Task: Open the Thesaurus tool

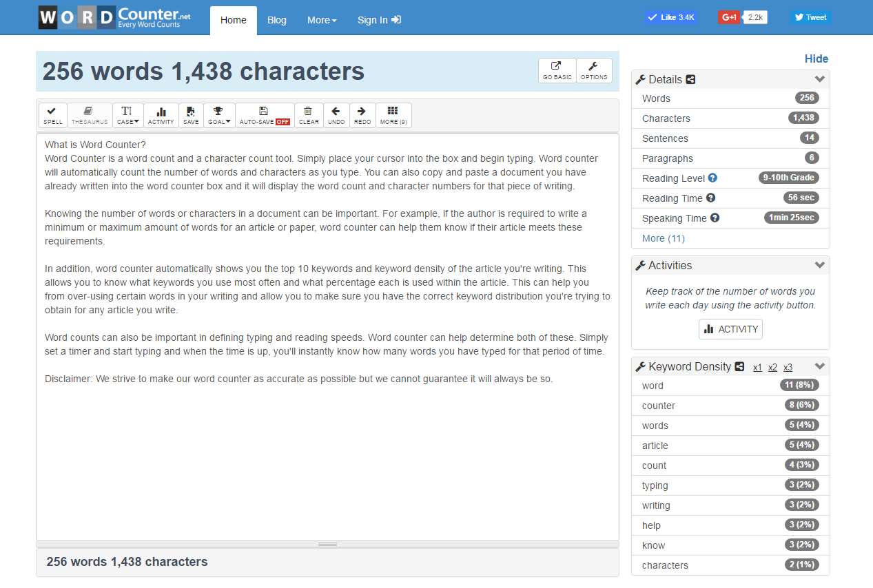Action: tap(90, 115)
